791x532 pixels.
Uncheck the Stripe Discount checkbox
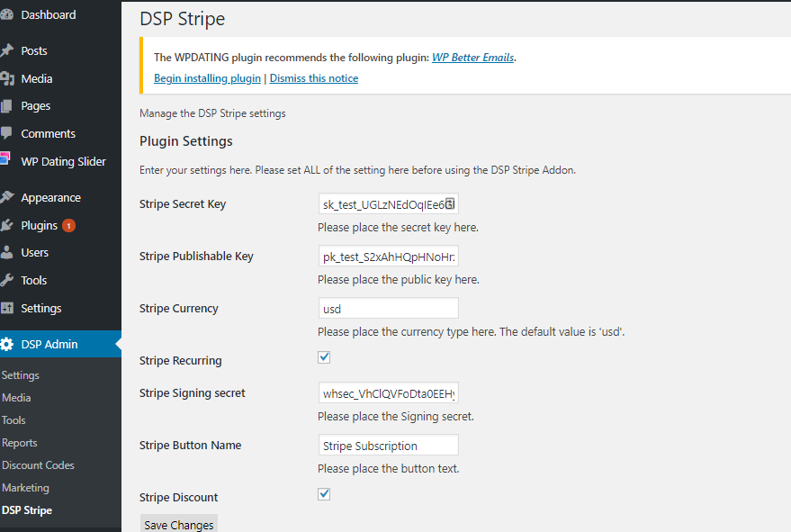324,494
